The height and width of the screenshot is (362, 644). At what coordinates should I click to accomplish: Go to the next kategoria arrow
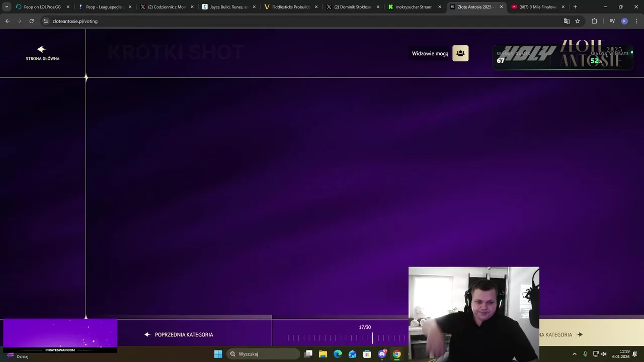point(580,334)
